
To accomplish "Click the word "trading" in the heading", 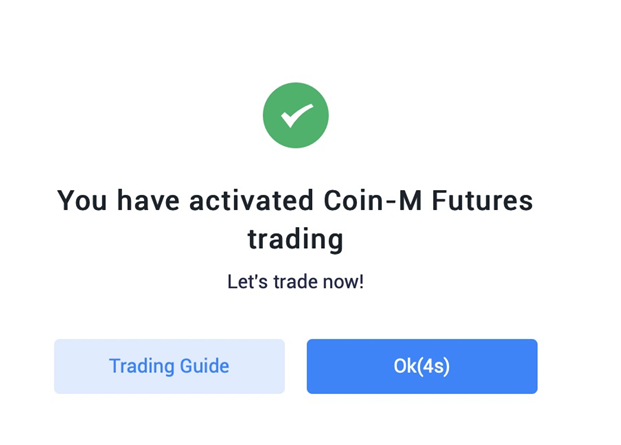I will point(295,240).
